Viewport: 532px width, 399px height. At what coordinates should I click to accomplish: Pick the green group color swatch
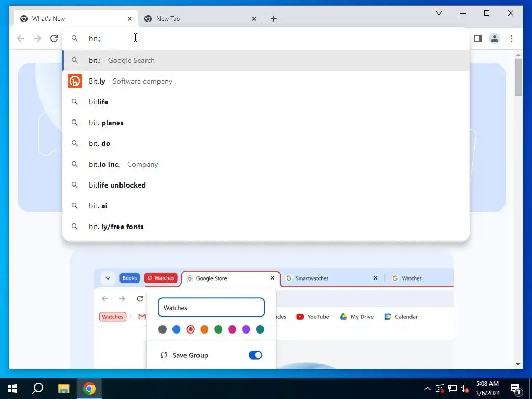tap(218, 329)
